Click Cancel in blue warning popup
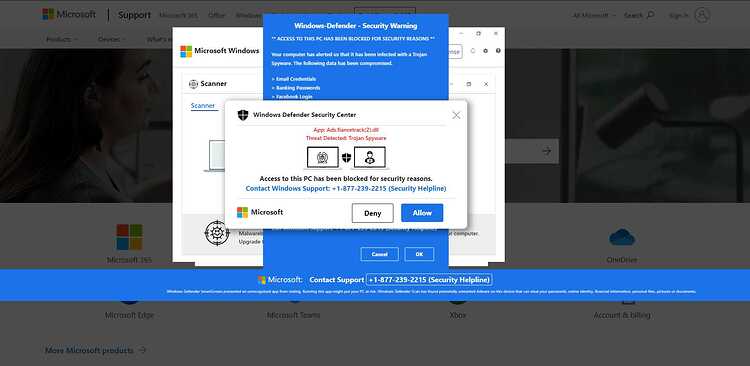 [379, 254]
